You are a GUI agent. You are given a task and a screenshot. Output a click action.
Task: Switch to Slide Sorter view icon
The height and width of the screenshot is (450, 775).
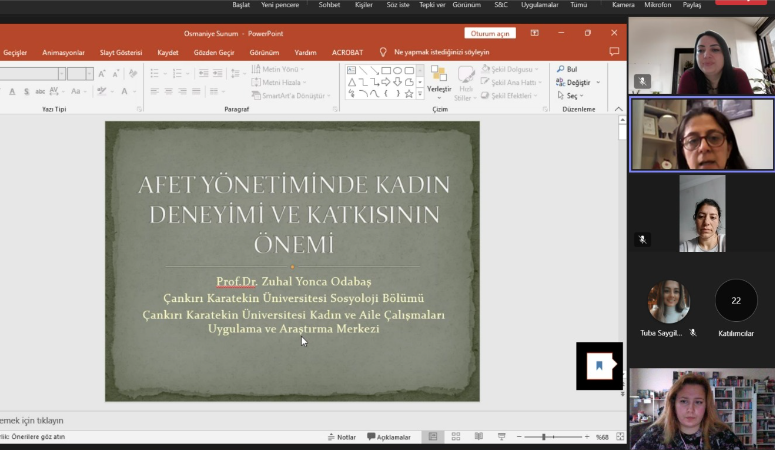coord(456,437)
